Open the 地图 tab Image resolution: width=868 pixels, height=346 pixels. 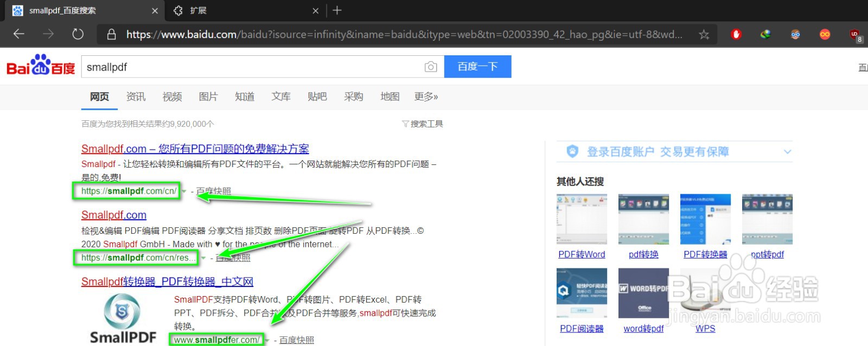click(x=390, y=97)
